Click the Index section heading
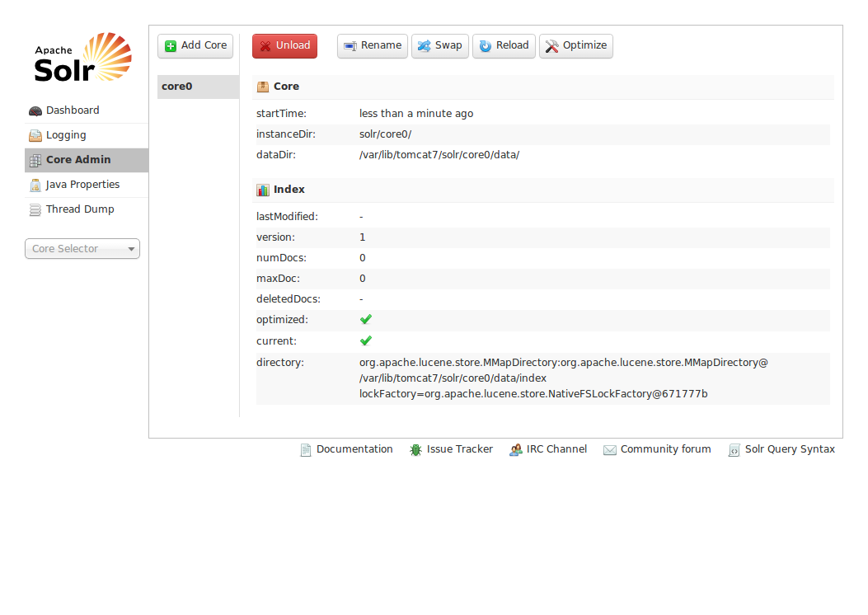Screen dimensions: 868x615 289,190
